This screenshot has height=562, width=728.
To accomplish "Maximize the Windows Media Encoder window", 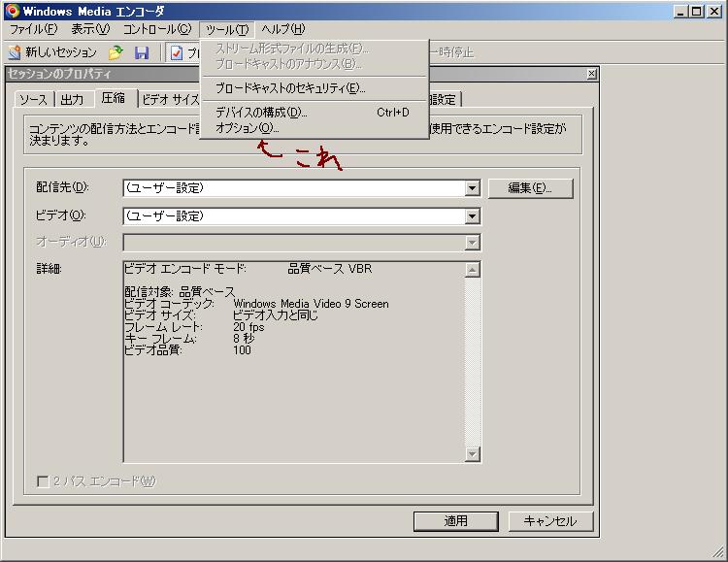I will coord(697,11).
